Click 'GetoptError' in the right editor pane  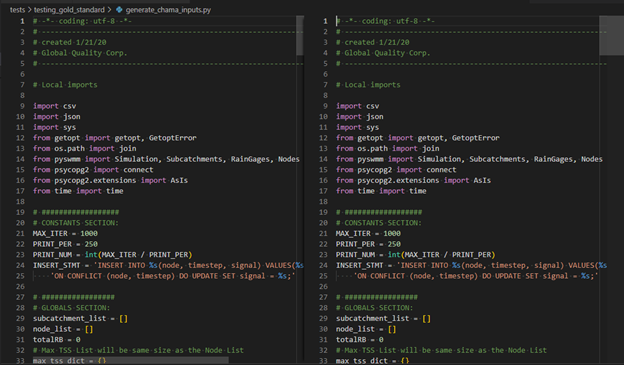point(476,138)
